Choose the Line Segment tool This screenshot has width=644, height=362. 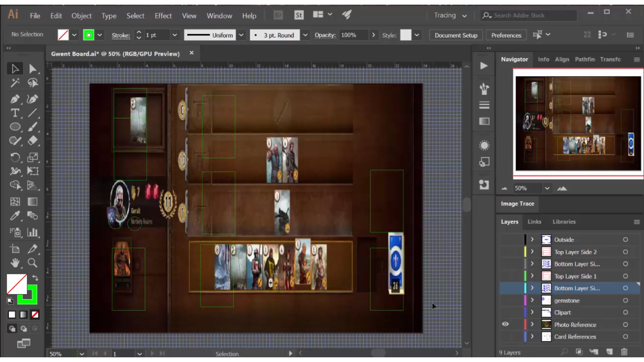(x=33, y=113)
